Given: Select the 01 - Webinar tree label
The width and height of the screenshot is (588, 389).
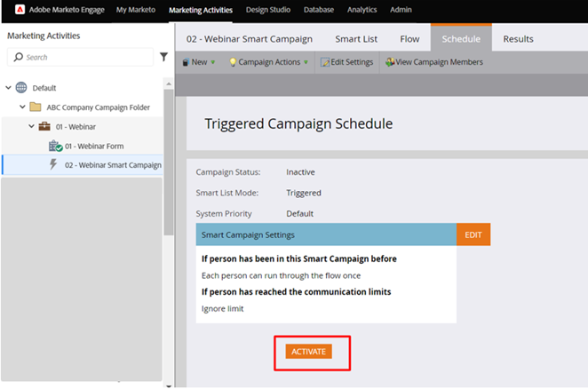Looking at the screenshot, I should [x=75, y=127].
